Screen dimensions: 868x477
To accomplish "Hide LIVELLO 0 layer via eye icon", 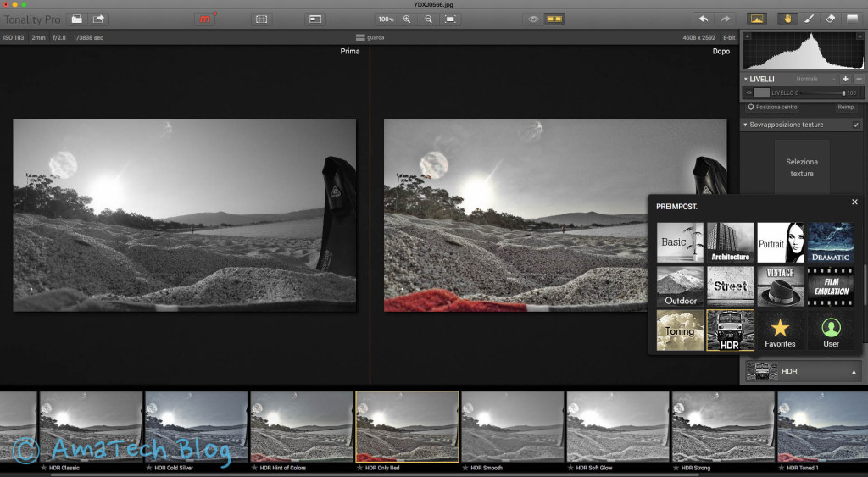I will (x=748, y=92).
